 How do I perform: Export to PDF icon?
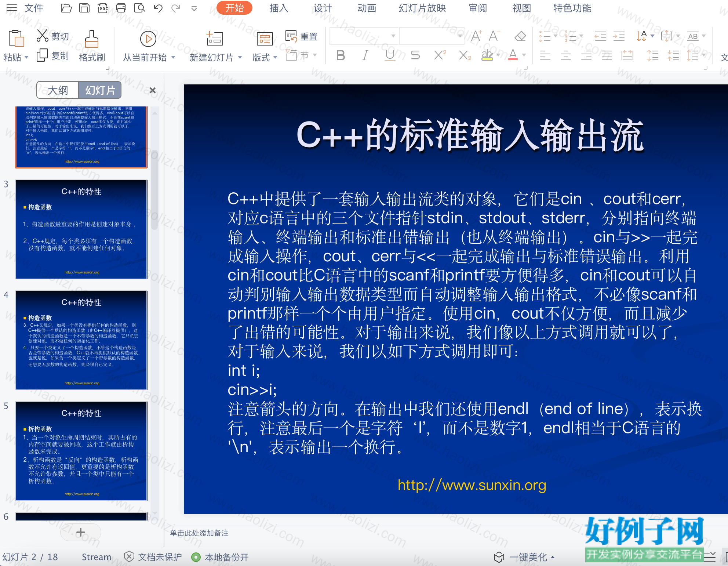coord(103,8)
